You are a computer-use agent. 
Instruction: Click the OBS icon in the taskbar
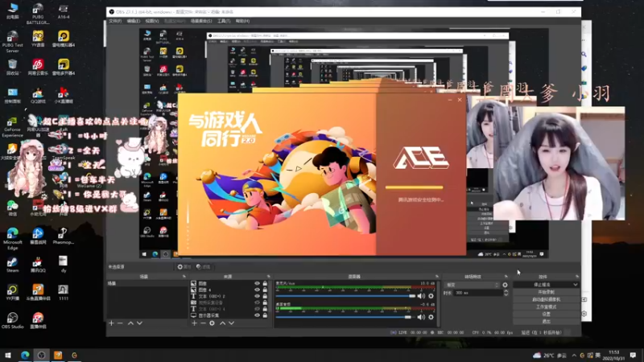tap(42, 355)
